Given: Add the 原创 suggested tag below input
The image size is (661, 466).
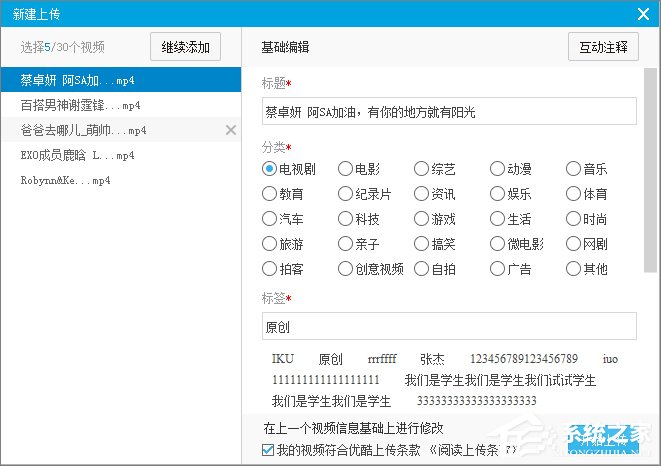Looking at the screenshot, I should pos(330,359).
